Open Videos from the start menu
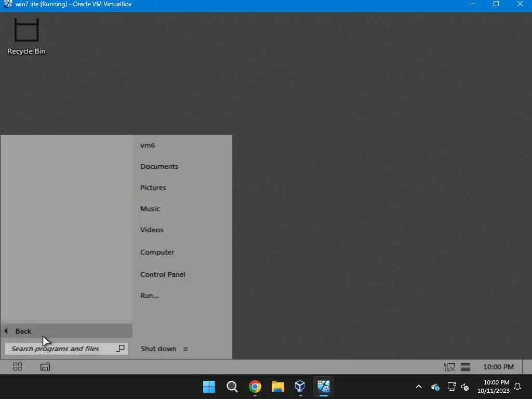Image resolution: width=532 pixels, height=399 pixels. tap(152, 230)
